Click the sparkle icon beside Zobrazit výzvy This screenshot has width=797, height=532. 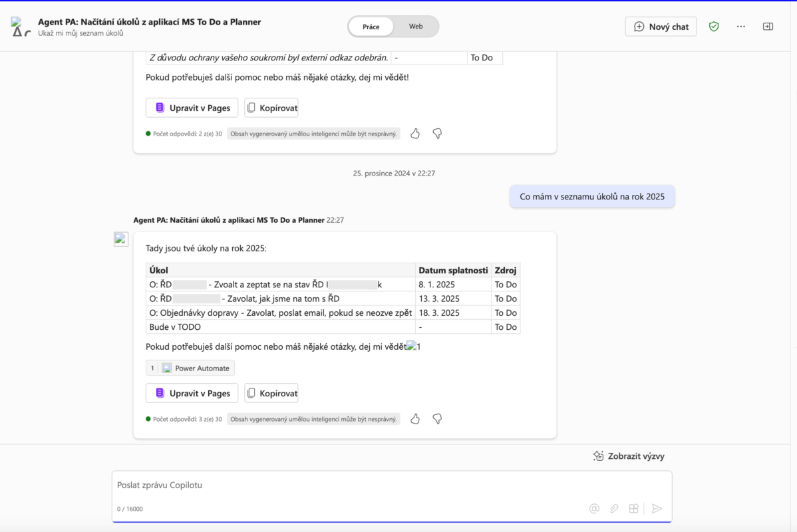(x=598, y=456)
